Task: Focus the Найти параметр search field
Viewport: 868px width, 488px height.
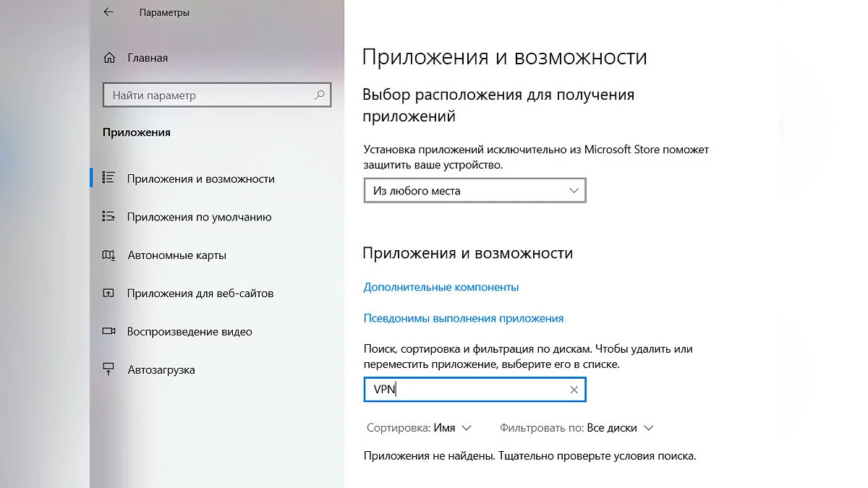Action: pos(218,95)
